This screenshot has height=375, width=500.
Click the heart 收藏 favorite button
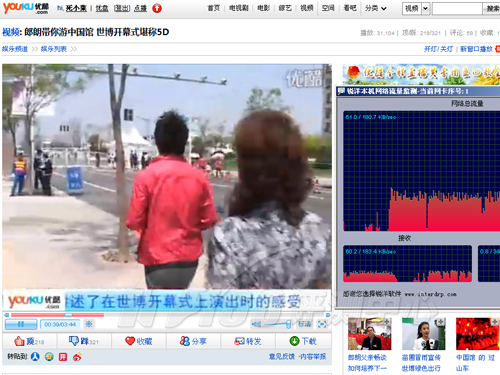pos(139,341)
